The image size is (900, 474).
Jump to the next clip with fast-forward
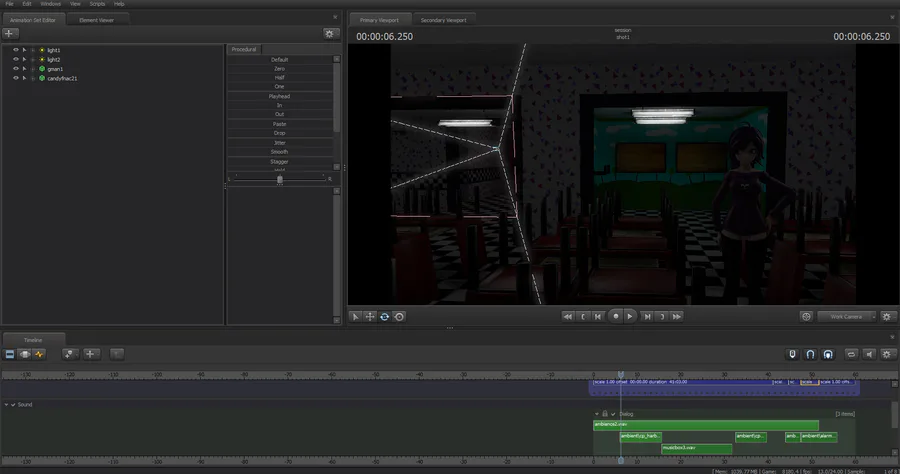point(677,317)
